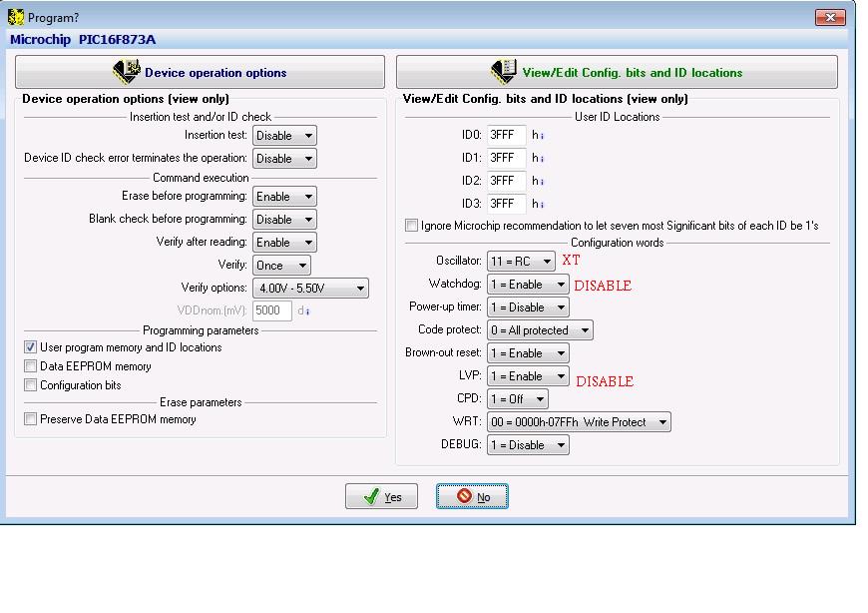
Task: Open the LVP dropdown
Action: tap(528, 376)
